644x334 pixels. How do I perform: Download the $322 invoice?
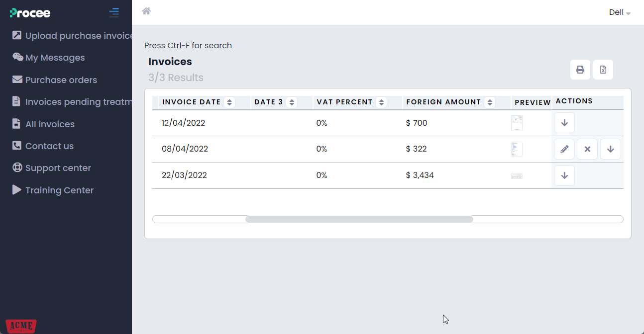point(610,149)
